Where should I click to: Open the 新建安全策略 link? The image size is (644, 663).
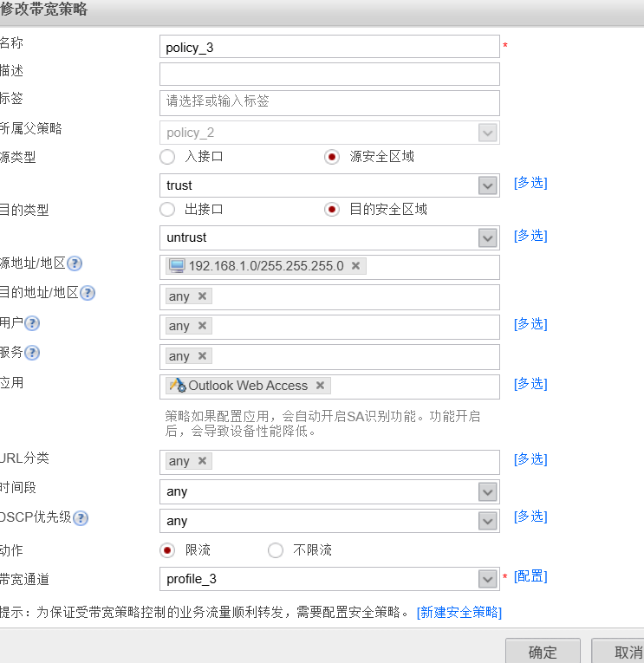click(x=459, y=612)
